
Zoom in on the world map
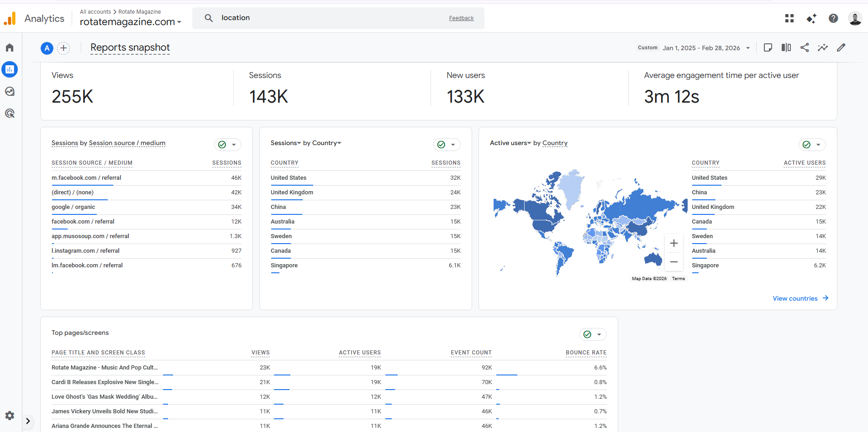(x=673, y=244)
